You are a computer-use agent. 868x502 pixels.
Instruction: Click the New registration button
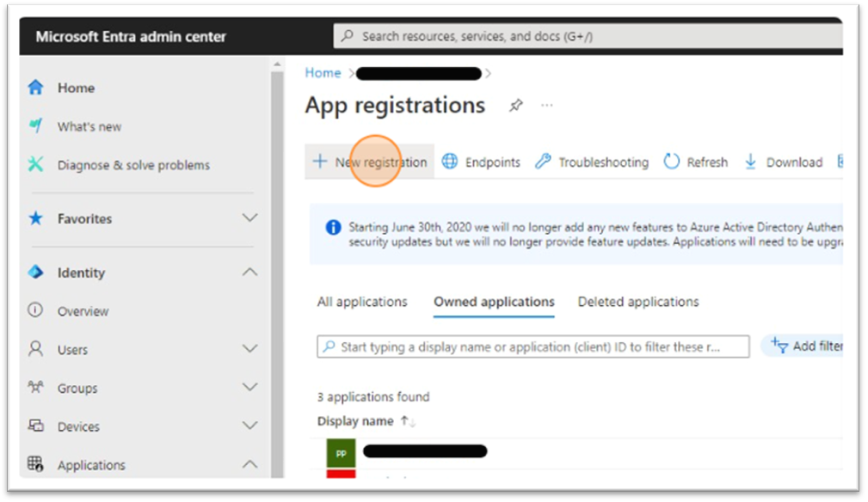[x=370, y=162]
